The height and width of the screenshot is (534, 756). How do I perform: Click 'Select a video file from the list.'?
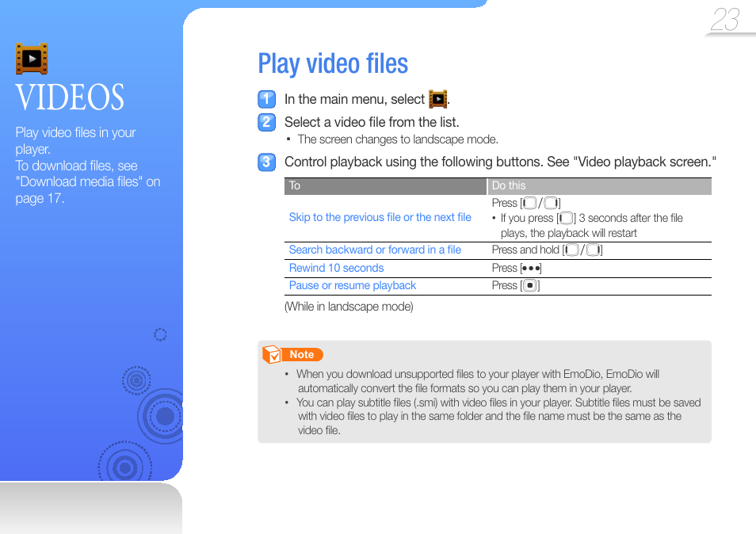pyautogui.click(x=372, y=122)
